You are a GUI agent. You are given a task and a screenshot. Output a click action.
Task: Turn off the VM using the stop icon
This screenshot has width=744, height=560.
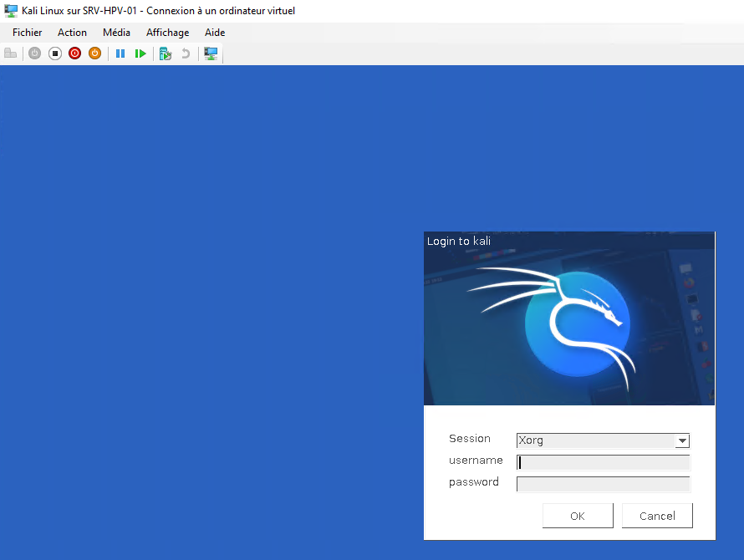point(54,53)
